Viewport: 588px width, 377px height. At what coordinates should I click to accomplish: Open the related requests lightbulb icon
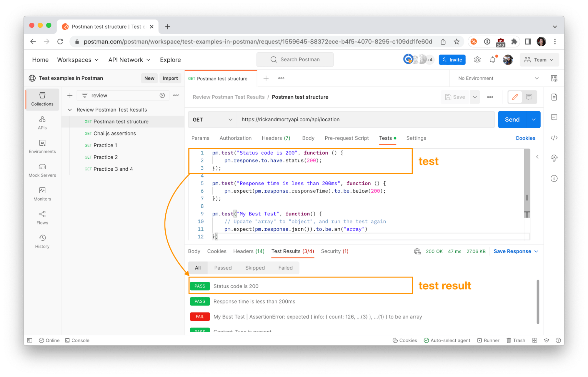554,158
